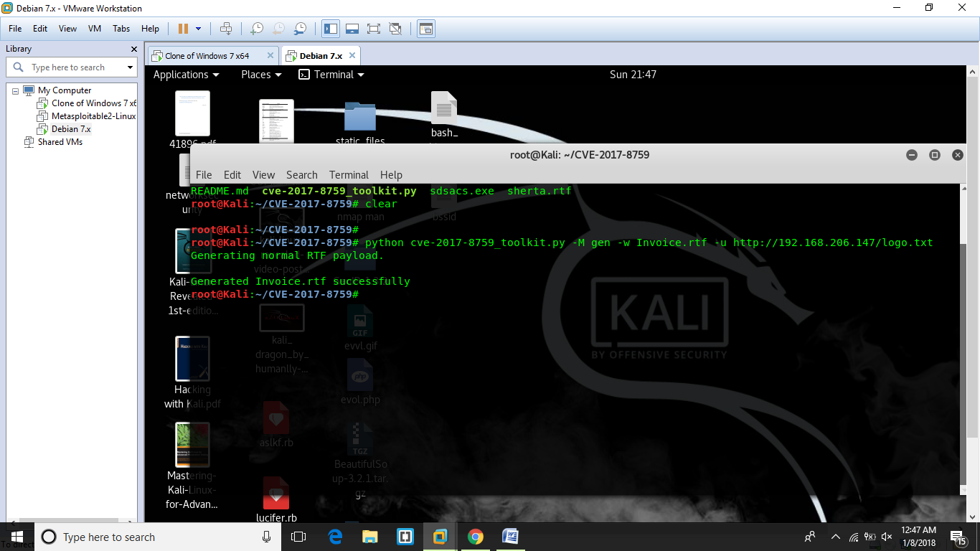Open VMware Workstation taskbar icon
The width and height of the screenshot is (980, 551).
440,537
